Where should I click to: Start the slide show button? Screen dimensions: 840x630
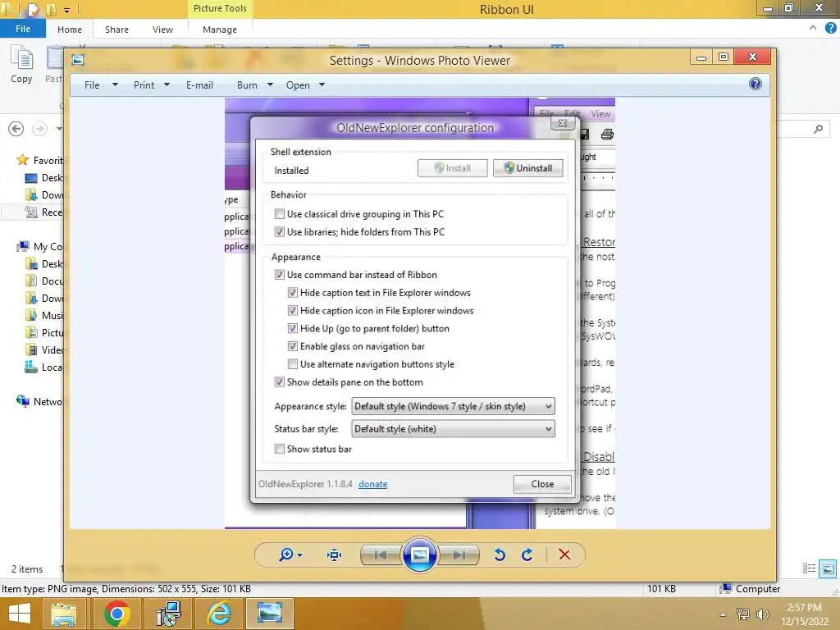(x=419, y=555)
